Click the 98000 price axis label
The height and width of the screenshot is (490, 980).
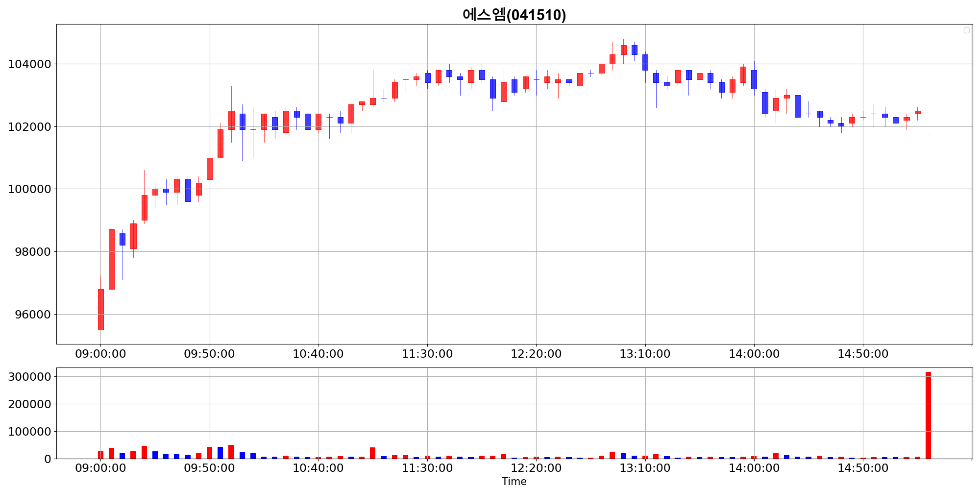coord(33,252)
